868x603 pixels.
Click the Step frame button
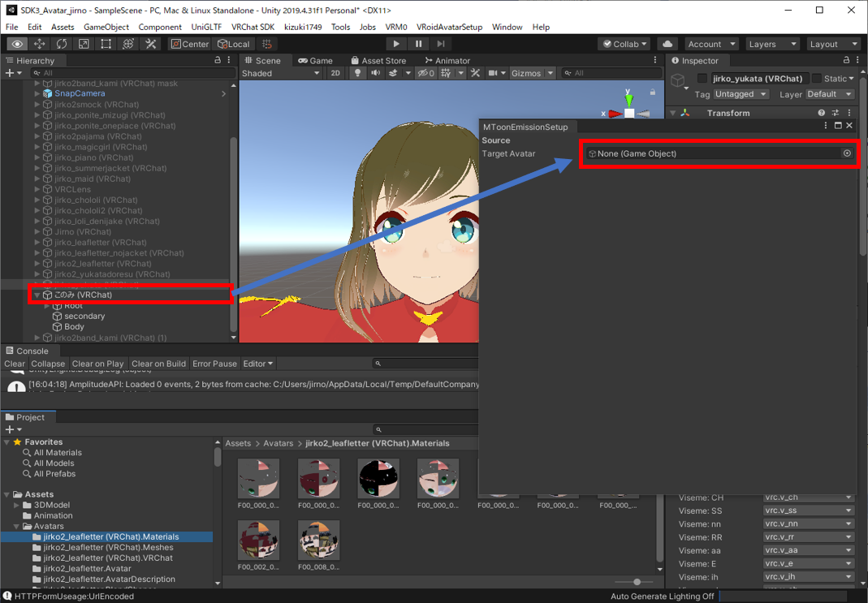coord(441,45)
